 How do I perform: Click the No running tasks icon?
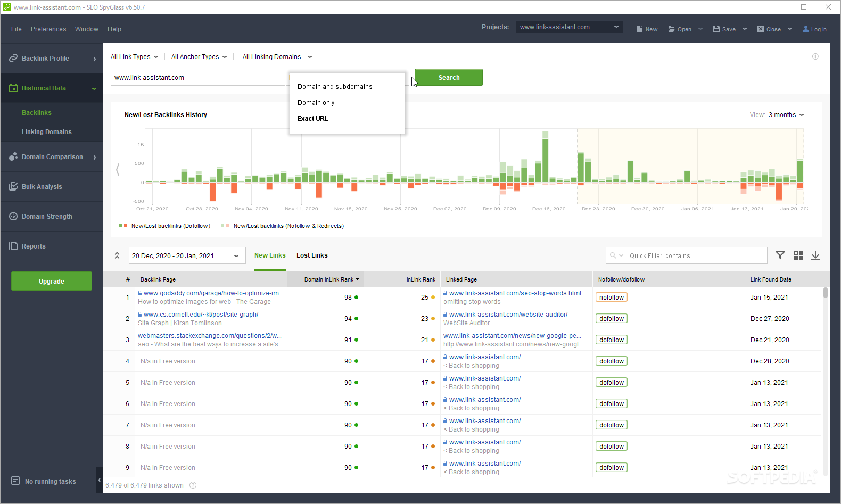(15, 481)
